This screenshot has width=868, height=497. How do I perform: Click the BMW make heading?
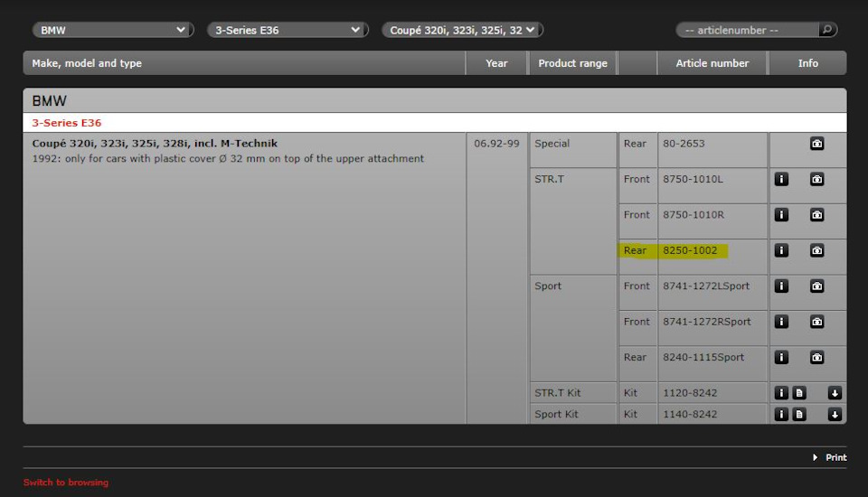(49, 100)
